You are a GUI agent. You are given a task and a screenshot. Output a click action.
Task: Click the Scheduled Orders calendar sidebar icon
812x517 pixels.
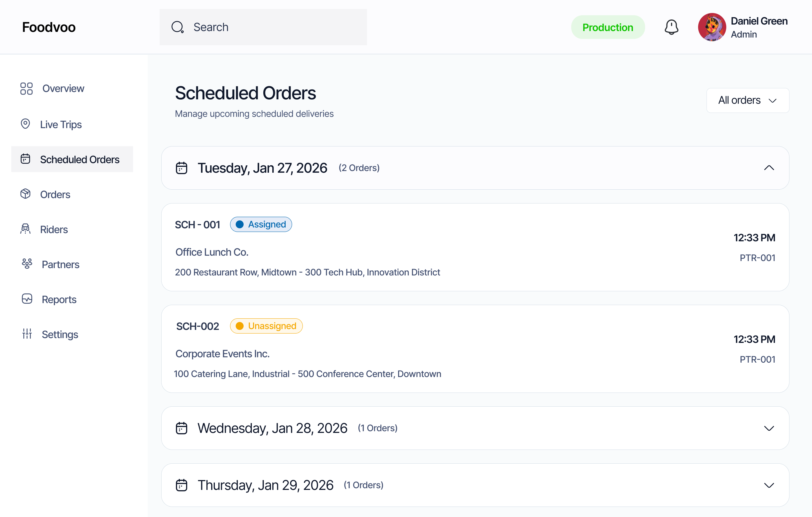click(x=25, y=159)
